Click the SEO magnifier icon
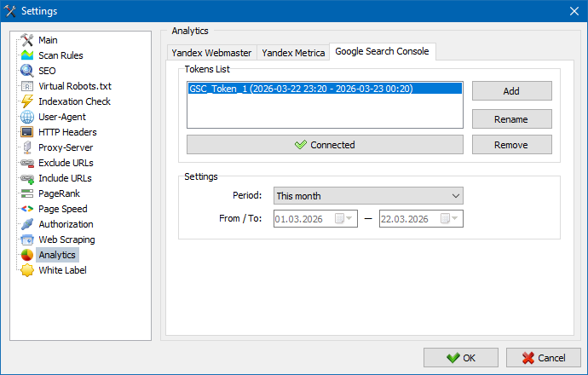 point(27,71)
